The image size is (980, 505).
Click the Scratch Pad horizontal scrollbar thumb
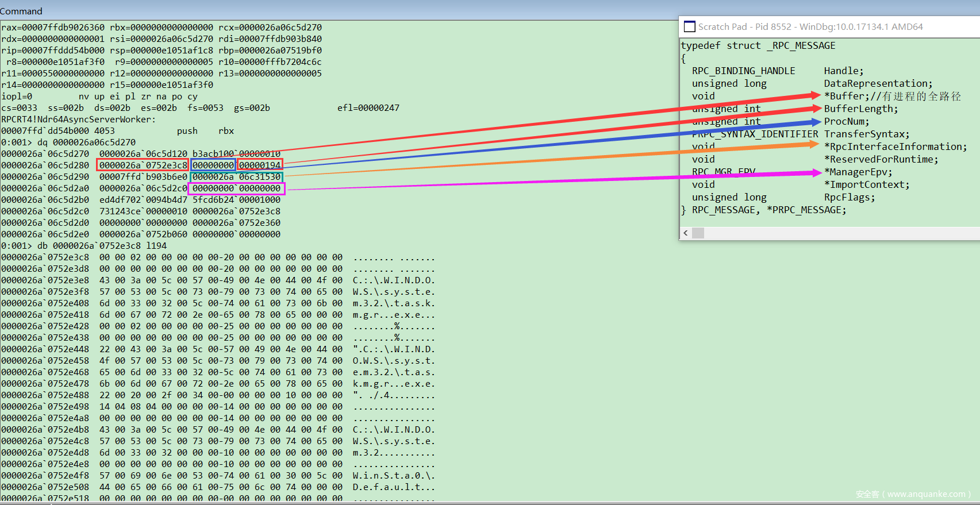coord(698,233)
